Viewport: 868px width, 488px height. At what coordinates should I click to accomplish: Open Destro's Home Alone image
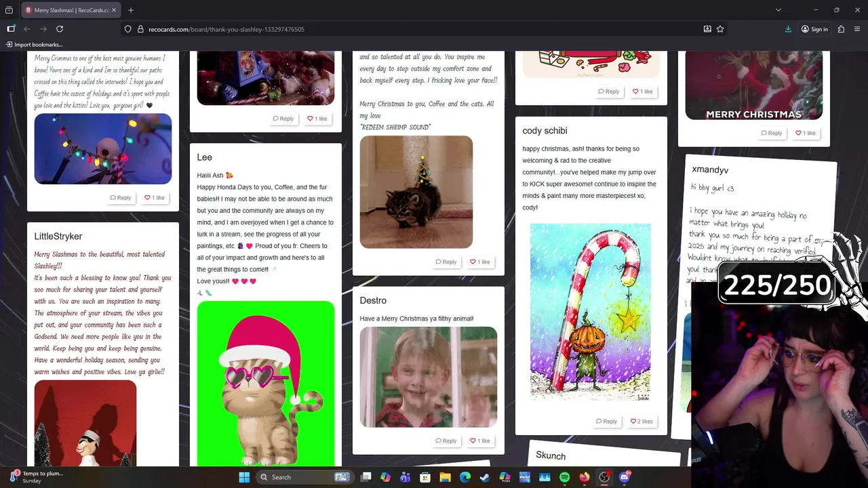(x=429, y=377)
